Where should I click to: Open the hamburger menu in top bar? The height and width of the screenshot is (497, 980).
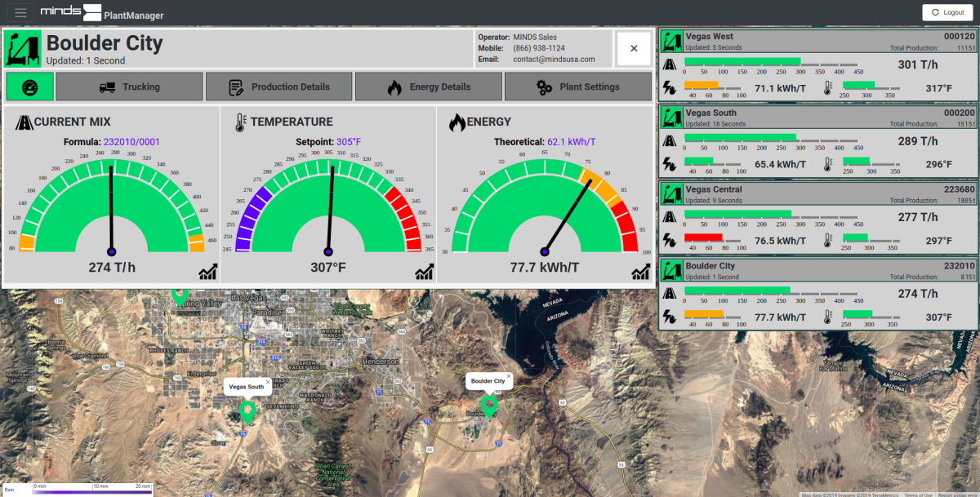pyautogui.click(x=20, y=12)
